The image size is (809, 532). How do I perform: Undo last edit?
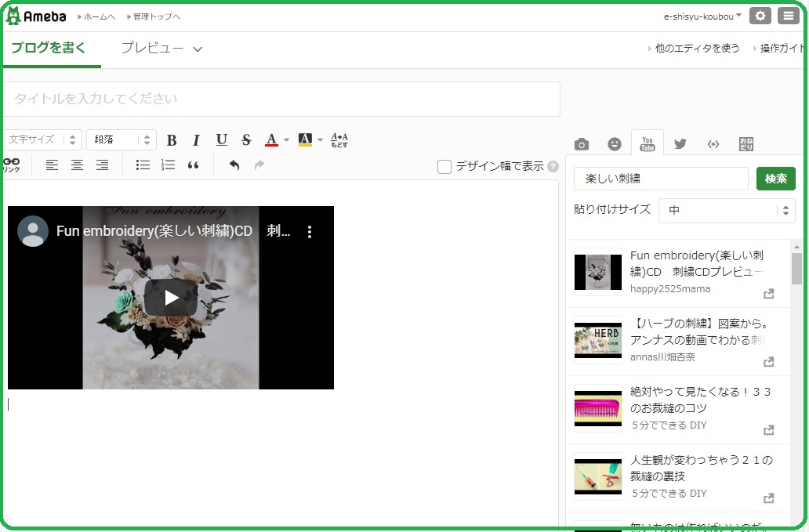coord(234,165)
